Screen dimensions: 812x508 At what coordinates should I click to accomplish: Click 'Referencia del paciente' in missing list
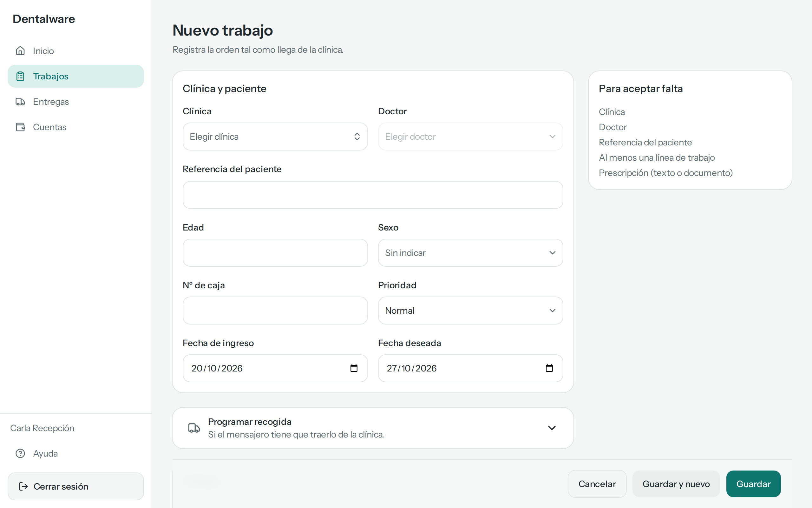coord(645,143)
